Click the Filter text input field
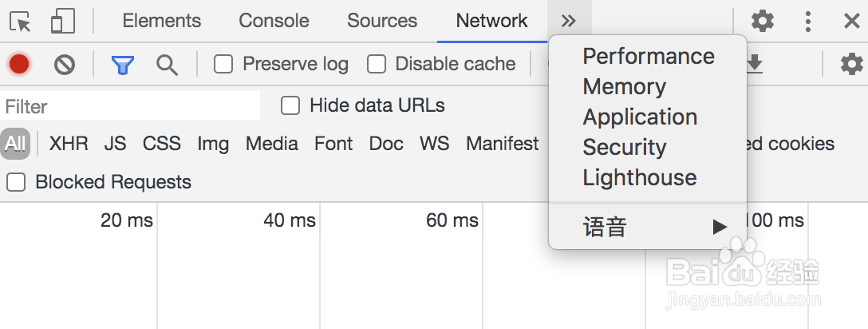This screenshot has height=329, width=868. [x=131, y=106]
